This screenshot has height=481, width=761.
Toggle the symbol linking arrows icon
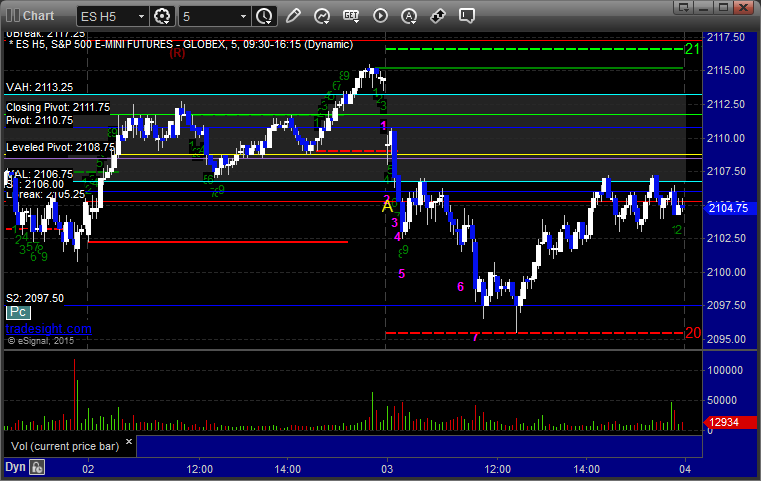point(438,16)
